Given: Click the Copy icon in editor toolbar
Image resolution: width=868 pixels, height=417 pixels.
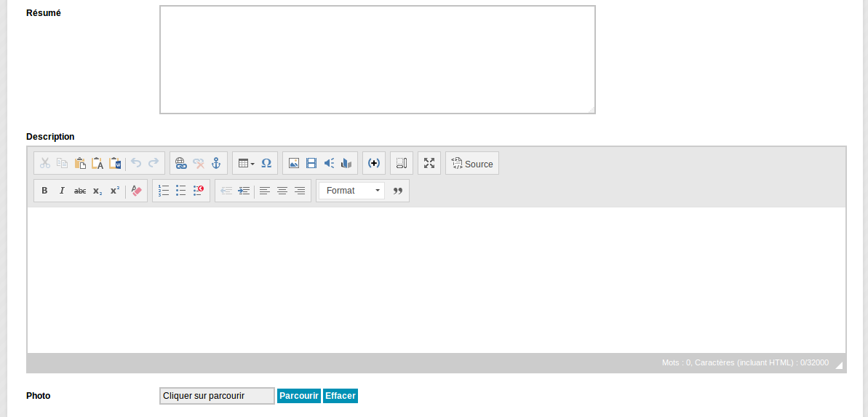Looking at the screenshot, I should coord(63,163).
